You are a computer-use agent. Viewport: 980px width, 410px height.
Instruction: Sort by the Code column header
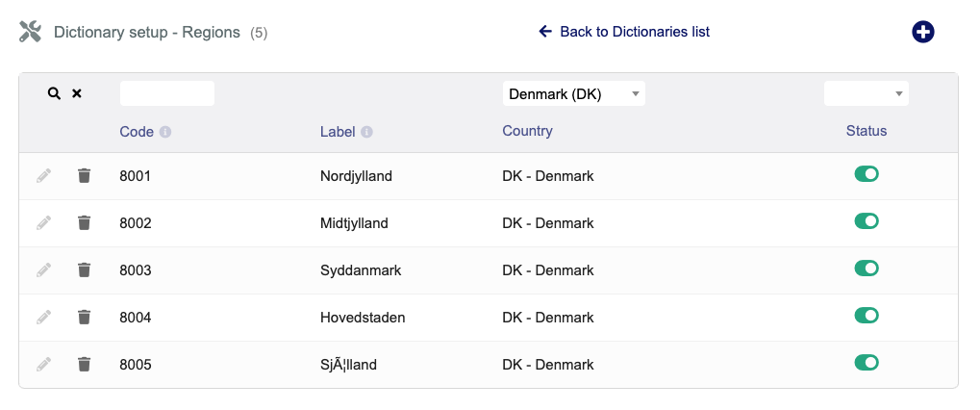coord(137,132)
